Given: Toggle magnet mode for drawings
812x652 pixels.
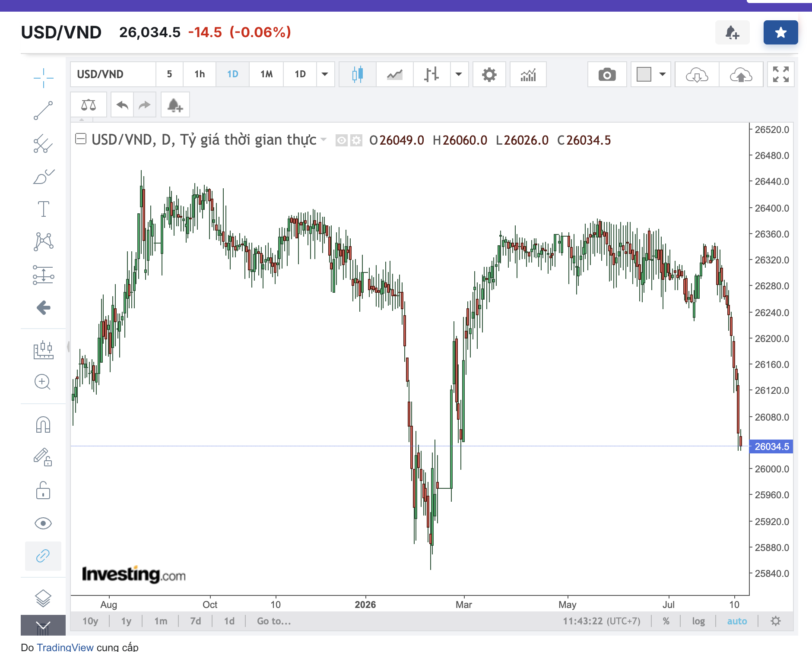Looking at the screenshot, I should click(x=43, y=424).
